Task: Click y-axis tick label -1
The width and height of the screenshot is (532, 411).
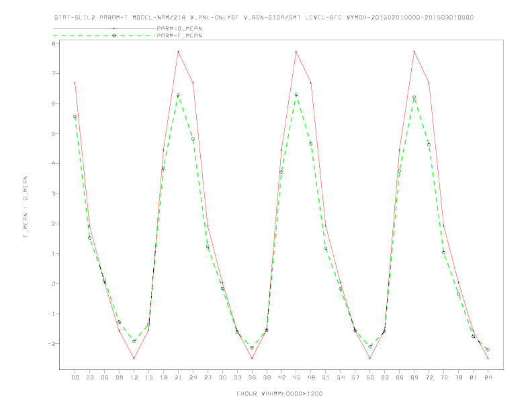Action: [52, 314]
